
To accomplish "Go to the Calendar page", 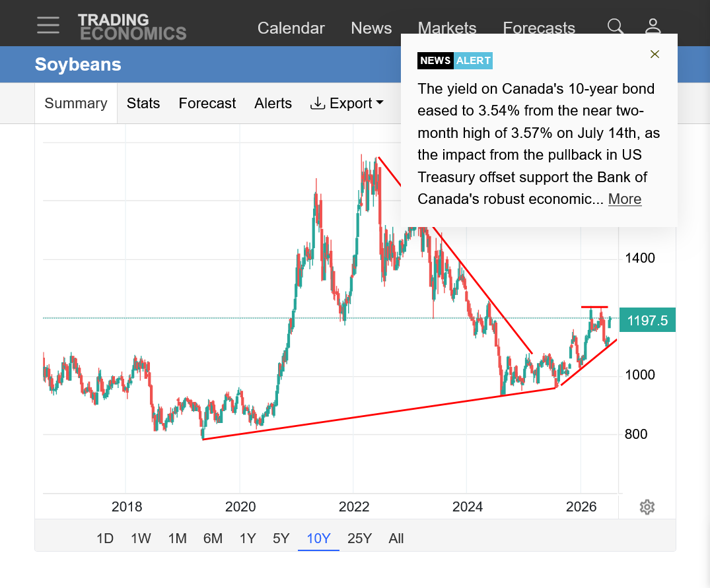I will 291,28.
